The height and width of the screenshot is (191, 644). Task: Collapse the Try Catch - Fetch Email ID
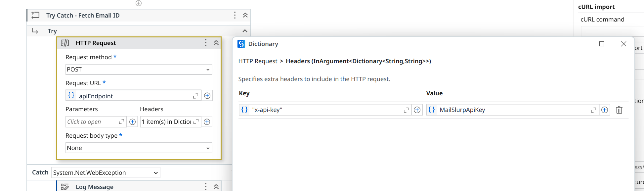[x=245, y=15]
